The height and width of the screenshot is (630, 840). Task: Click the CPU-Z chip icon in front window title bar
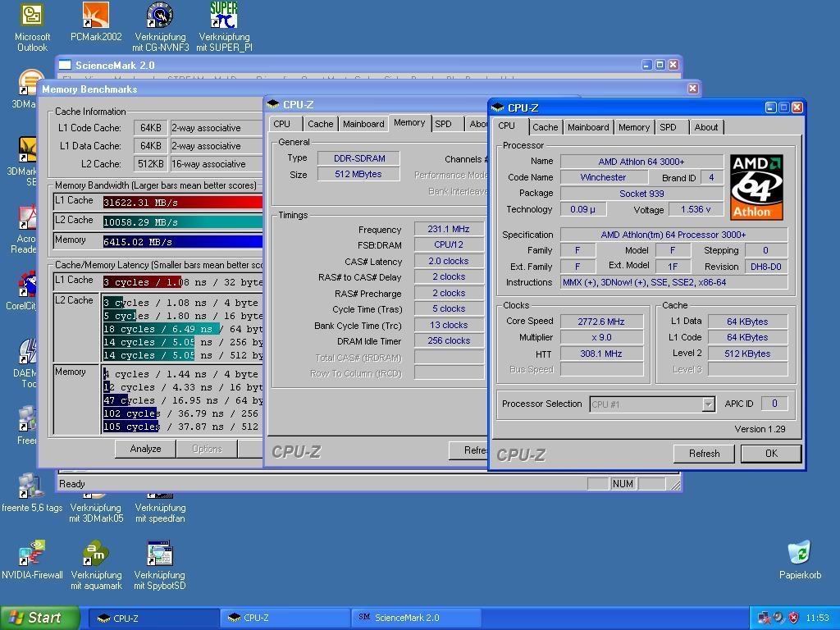coord(498,107)
